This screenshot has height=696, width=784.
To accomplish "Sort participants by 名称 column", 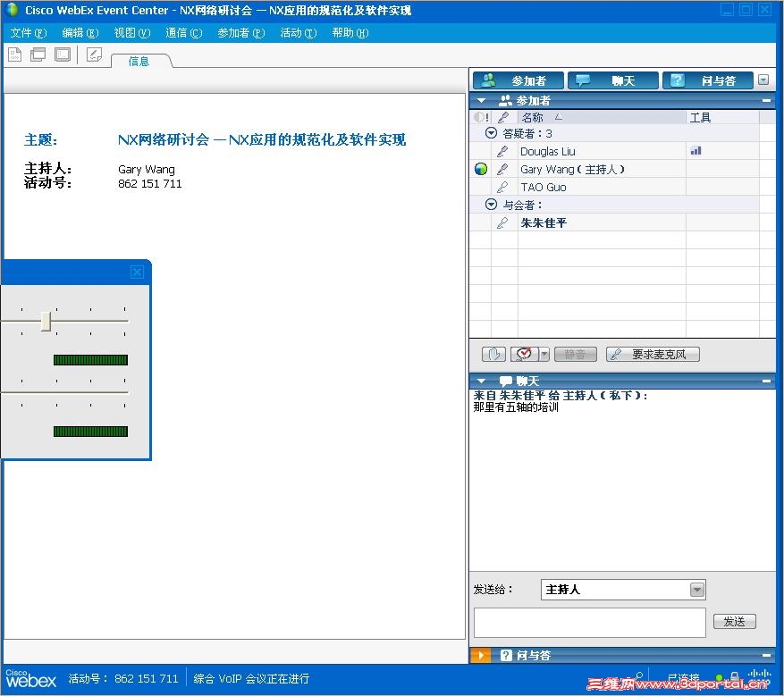I will pyautogui.click(x=602, y=117).
